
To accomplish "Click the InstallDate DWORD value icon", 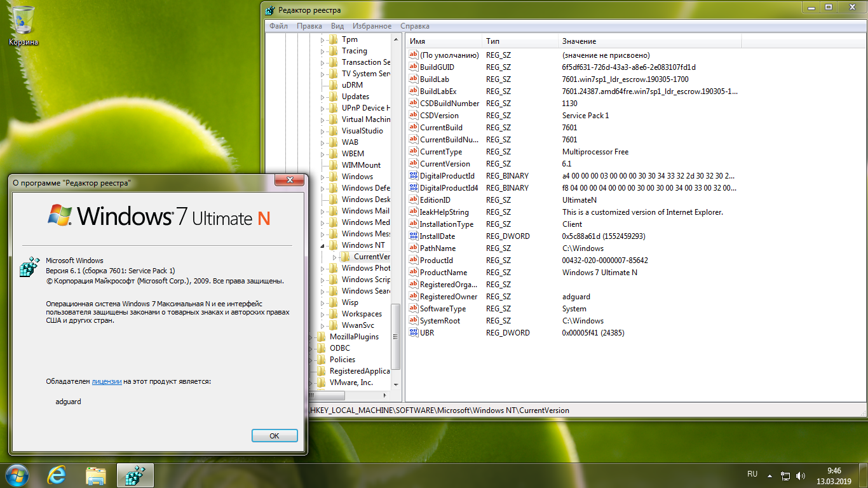I will (414, 236).
